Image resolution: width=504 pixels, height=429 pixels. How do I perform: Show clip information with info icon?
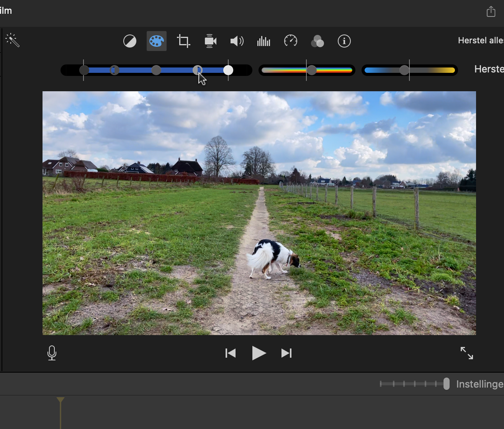pyautogui.click(x=344, y=41)
